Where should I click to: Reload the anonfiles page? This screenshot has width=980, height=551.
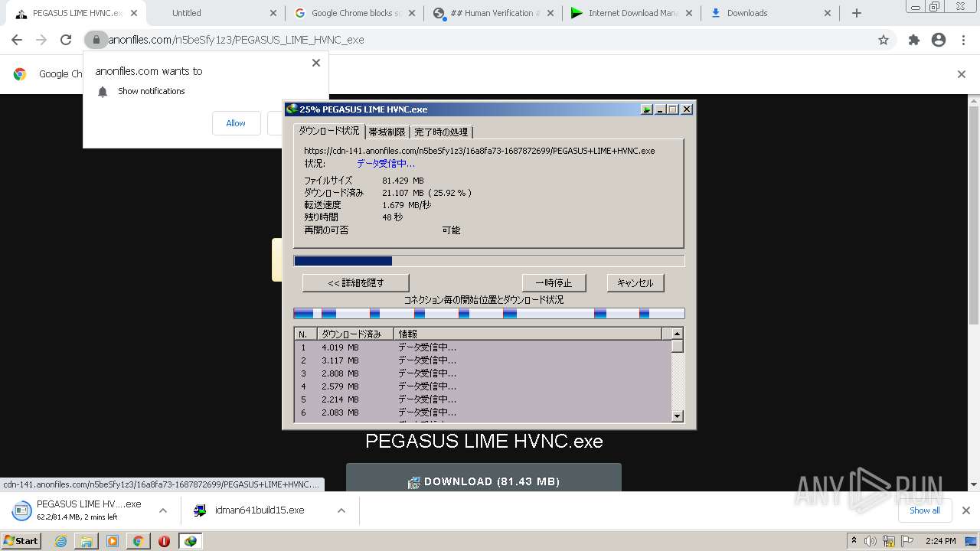pyautogui.click(x=66, y=40)
